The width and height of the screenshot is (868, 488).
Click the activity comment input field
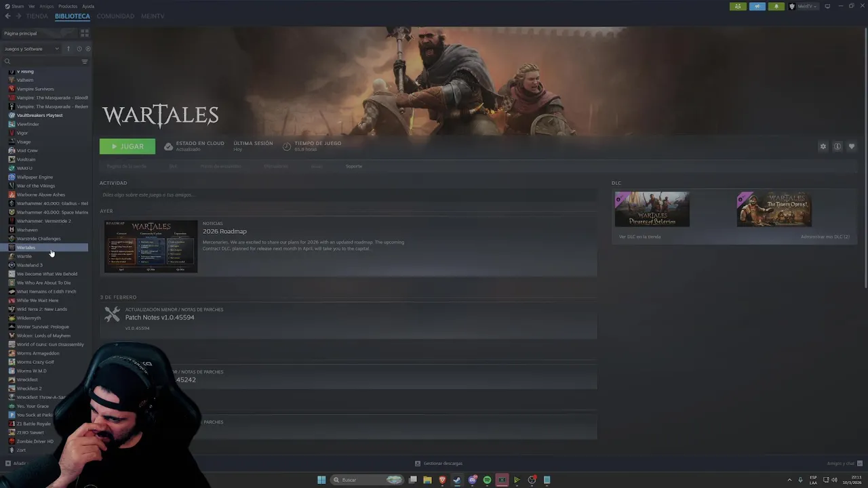(348, 195)
